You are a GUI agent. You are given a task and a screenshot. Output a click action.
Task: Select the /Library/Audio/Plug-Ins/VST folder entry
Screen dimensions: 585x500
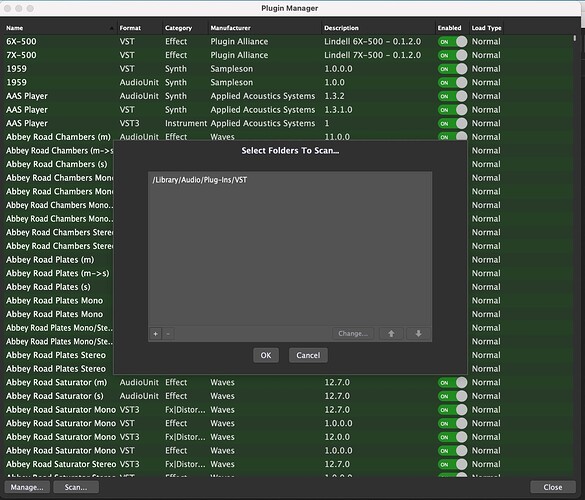pyautogui.click(x=290, y=180)
